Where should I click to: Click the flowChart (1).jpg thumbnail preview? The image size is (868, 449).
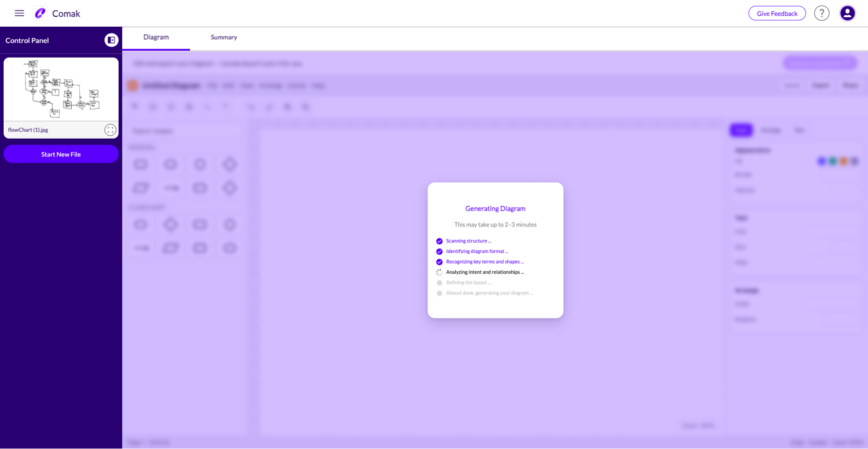point(61,89)
